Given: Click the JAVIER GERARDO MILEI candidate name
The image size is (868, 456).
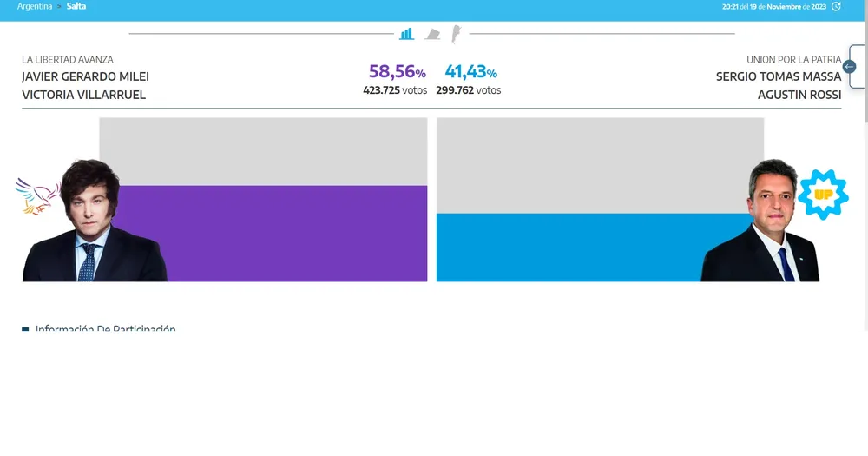Looking at the screenshot, I should pyautogui.click(x=85, y=76).
